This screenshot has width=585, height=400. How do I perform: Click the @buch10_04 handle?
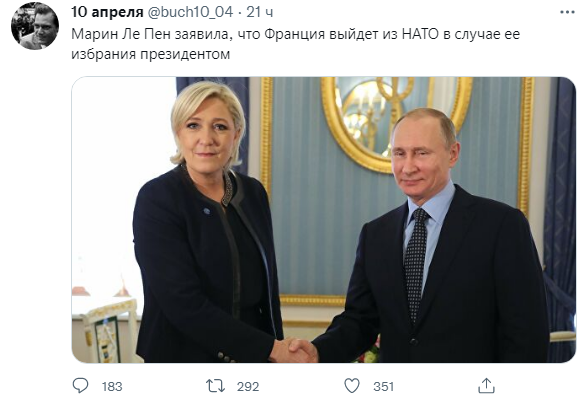(x=190, y=12)
